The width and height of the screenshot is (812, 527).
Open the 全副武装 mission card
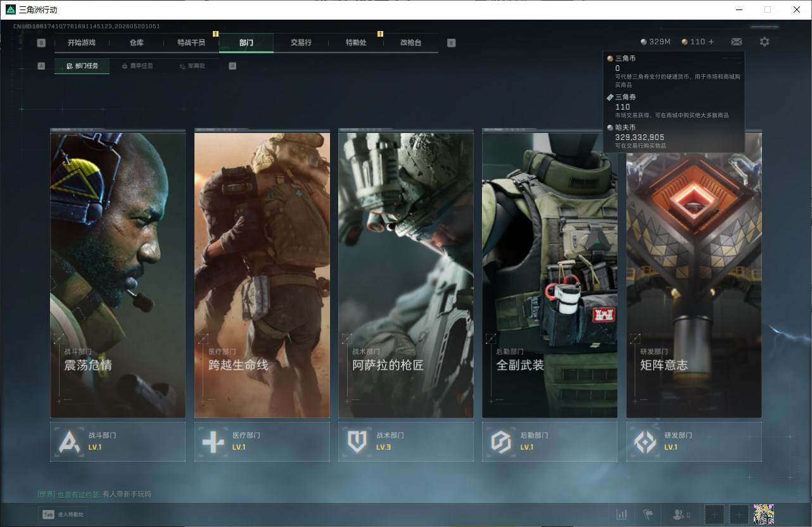(550, 274)
